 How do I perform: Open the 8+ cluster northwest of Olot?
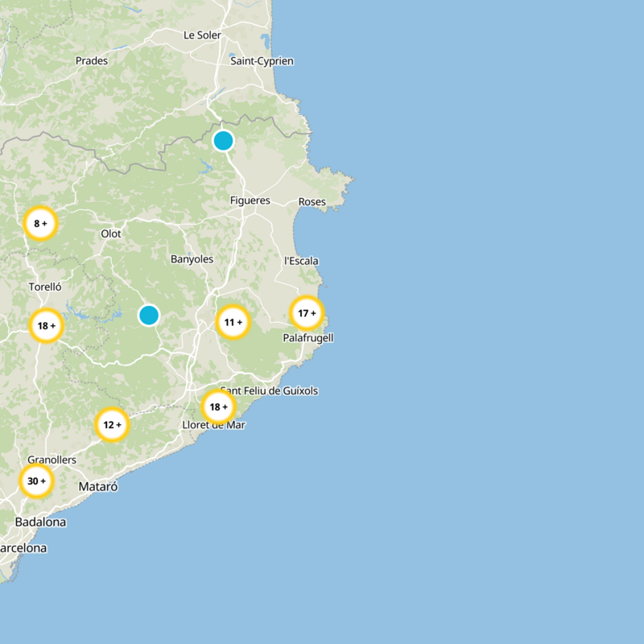[41, 224]
